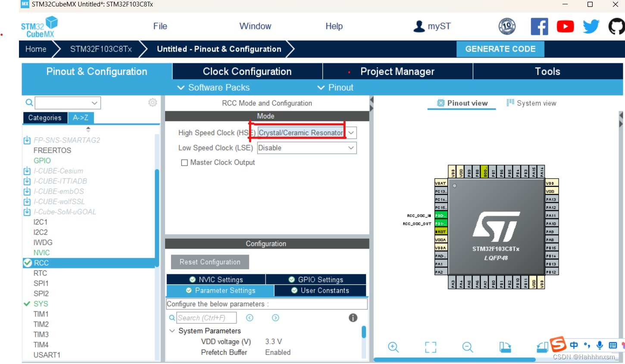Click the zoom out magnifier below pinout

[468, 347]
